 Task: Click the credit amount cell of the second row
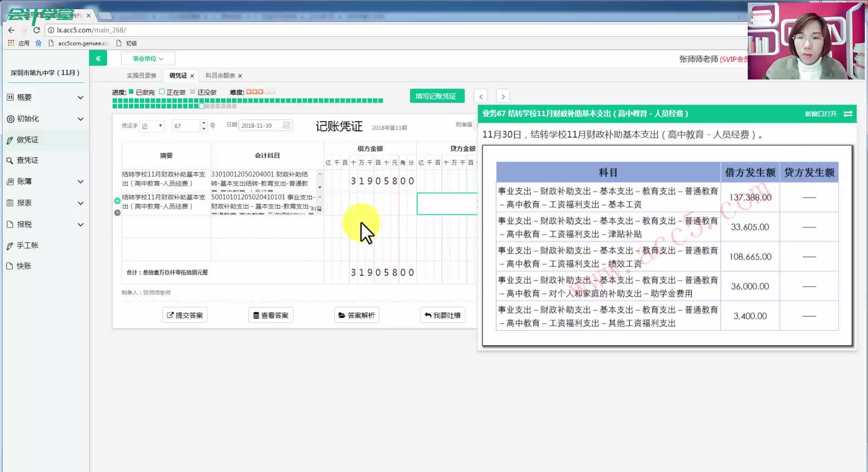(x=447, y=204)
